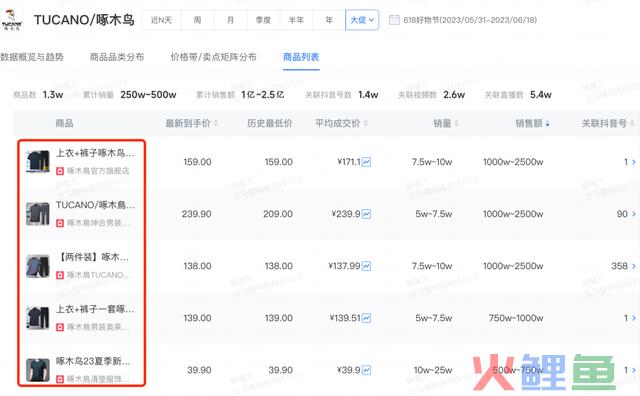Click shop icon beside 啄木鸟清莹服饰
The image size is (640, 396).
tap(60, 379)
